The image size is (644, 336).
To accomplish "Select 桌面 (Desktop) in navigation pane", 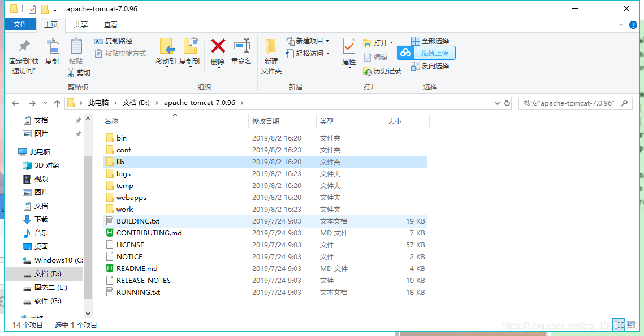I will 35,247.
